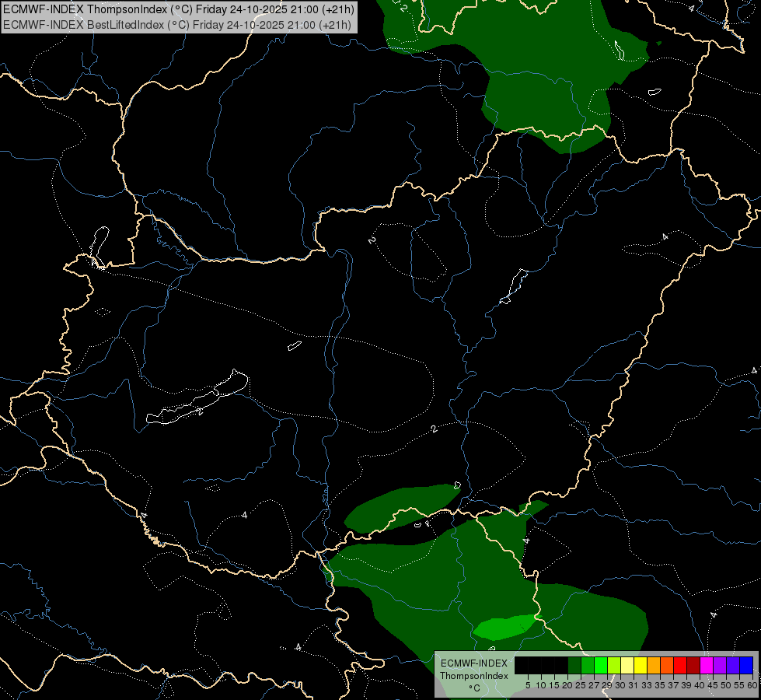Click legend tick label 27
This screenshot has width=761, height=700.
(594, 685)
